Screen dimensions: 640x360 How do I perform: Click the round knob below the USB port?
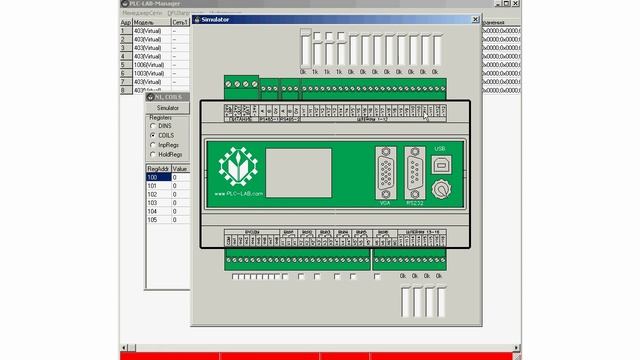[441, 189]
